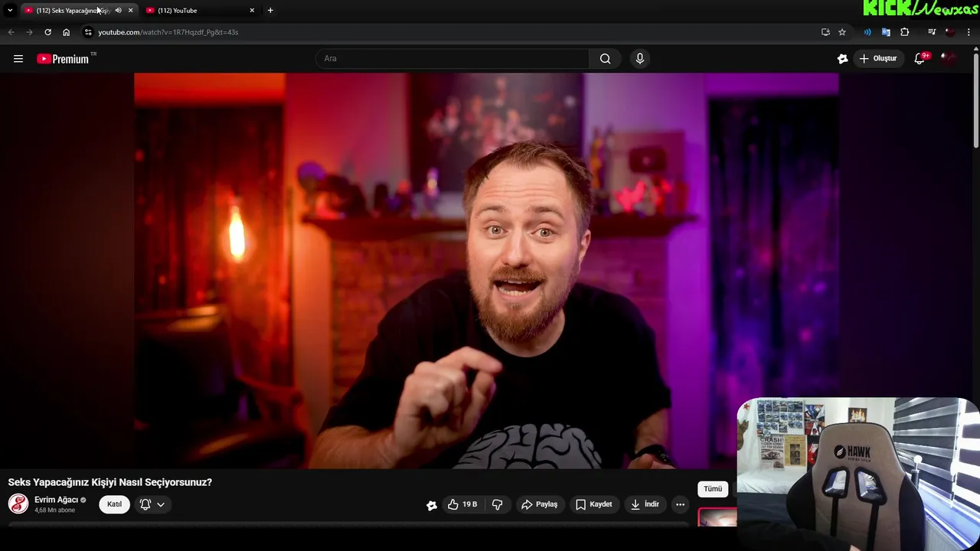
Task: Click the 4,68 Mn abone subscriber count
Action: coord(55,510)
